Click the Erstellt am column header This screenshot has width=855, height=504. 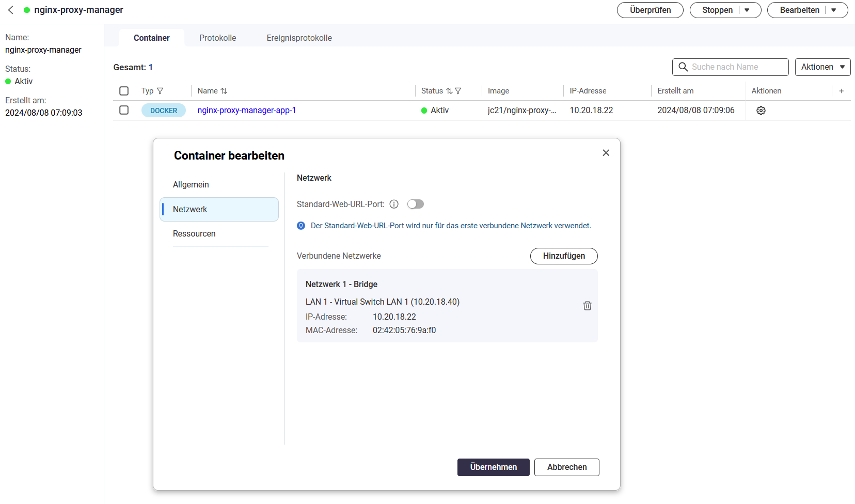[x=675, y=91]
